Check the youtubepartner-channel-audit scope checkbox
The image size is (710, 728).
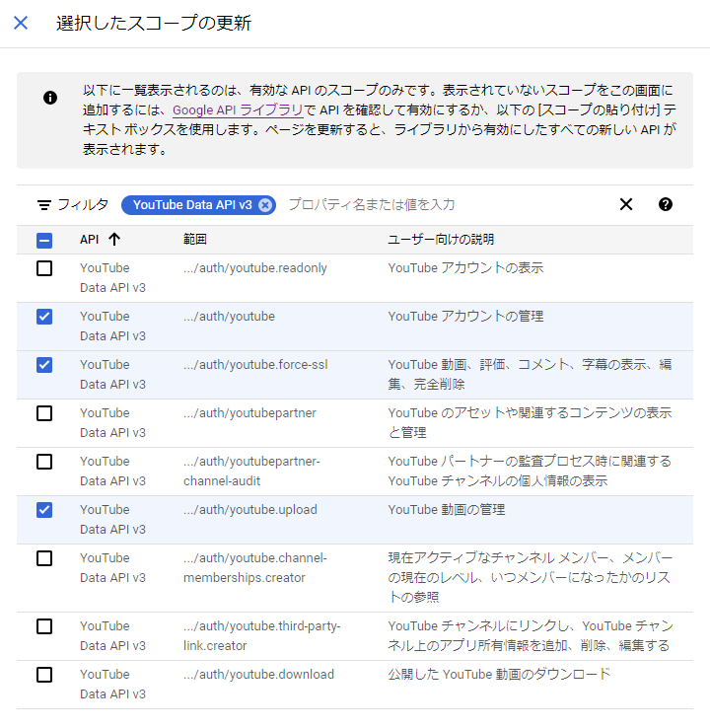tap(44, 462)
